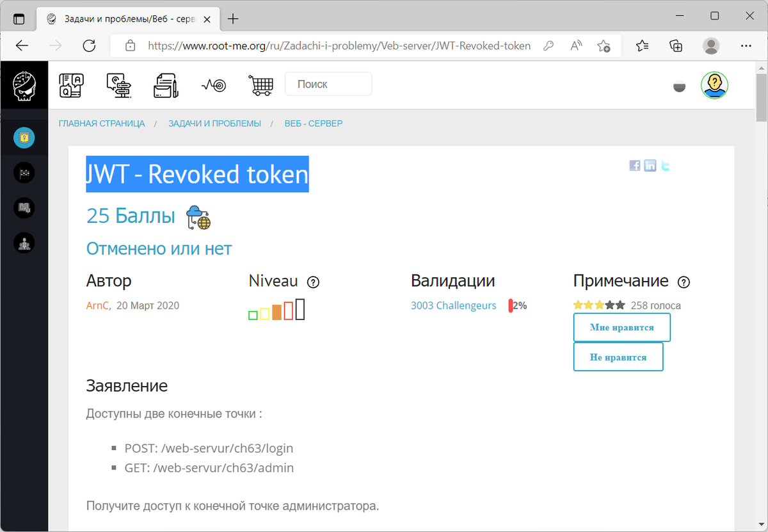Share the challenge on LinkedIn
Viewport: 768px width, 532px height.
(650, 166)
